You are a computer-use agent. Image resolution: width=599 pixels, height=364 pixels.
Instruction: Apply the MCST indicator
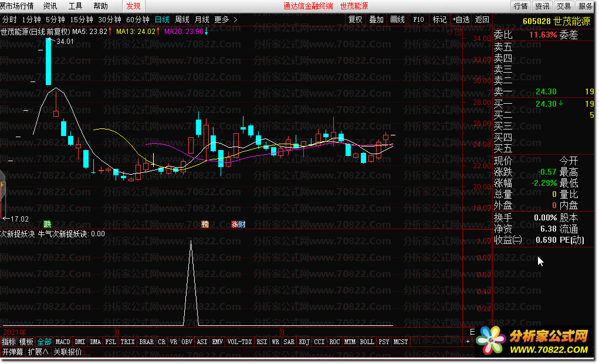pos(401,342)
